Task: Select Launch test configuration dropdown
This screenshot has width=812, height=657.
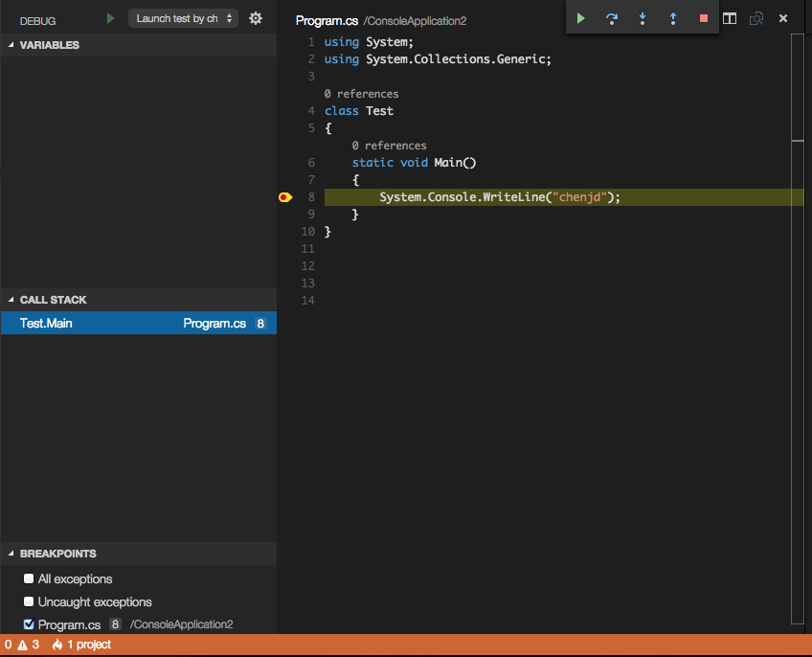Action: 183,18
